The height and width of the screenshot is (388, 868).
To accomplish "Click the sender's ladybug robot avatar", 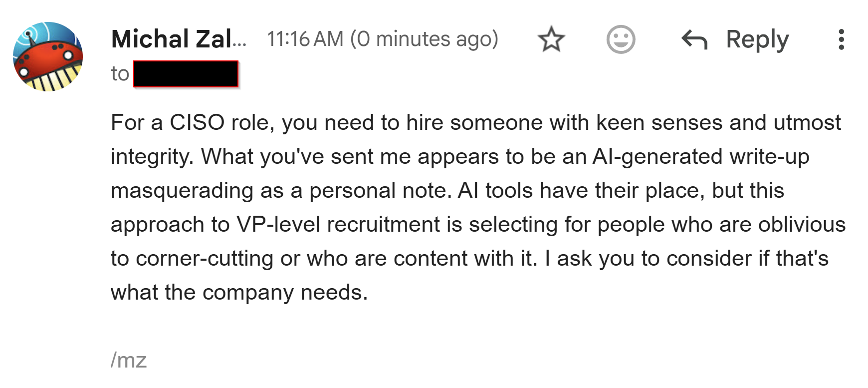I will [48, 56].
